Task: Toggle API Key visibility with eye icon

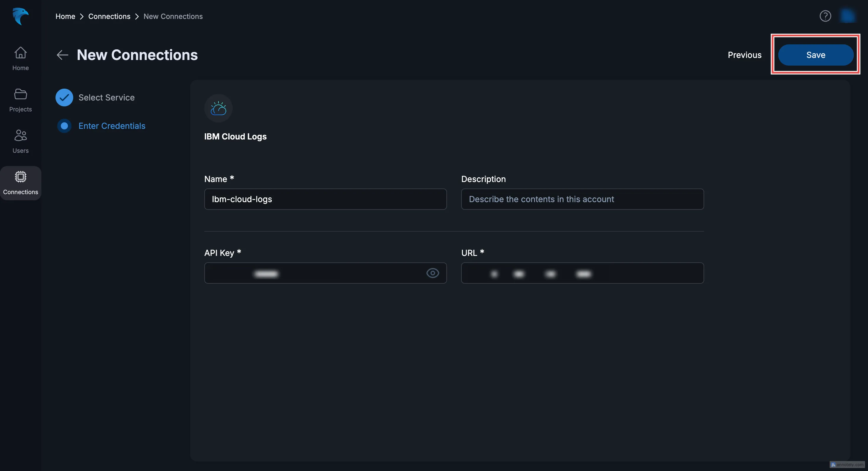Action: point(433,273)
